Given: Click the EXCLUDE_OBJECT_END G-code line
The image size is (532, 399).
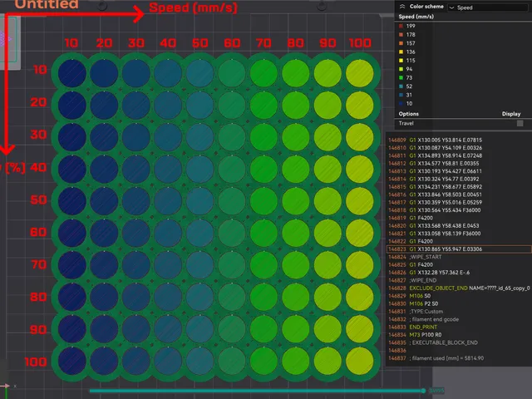Looking at the screenshot, I should (x=459, y=288).
